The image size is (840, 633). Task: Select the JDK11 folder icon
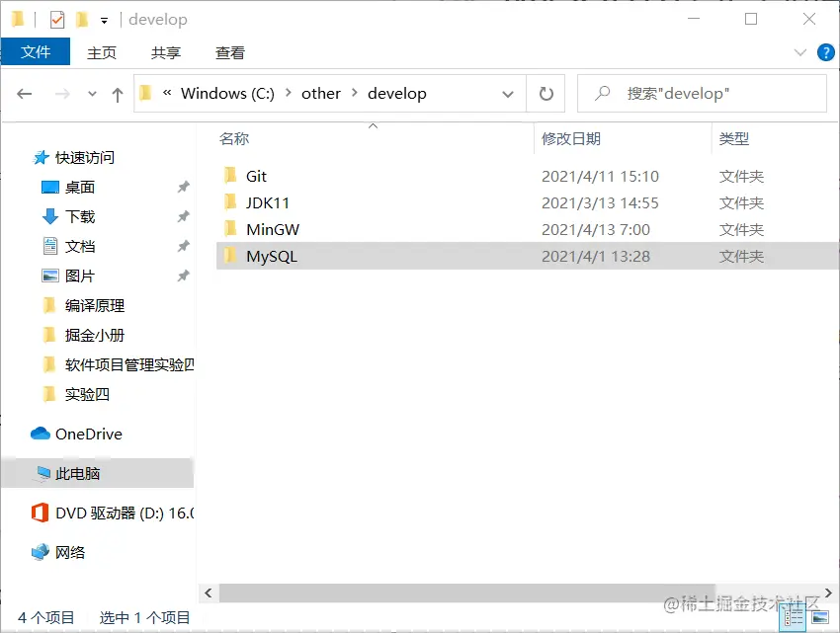point(230,201)
